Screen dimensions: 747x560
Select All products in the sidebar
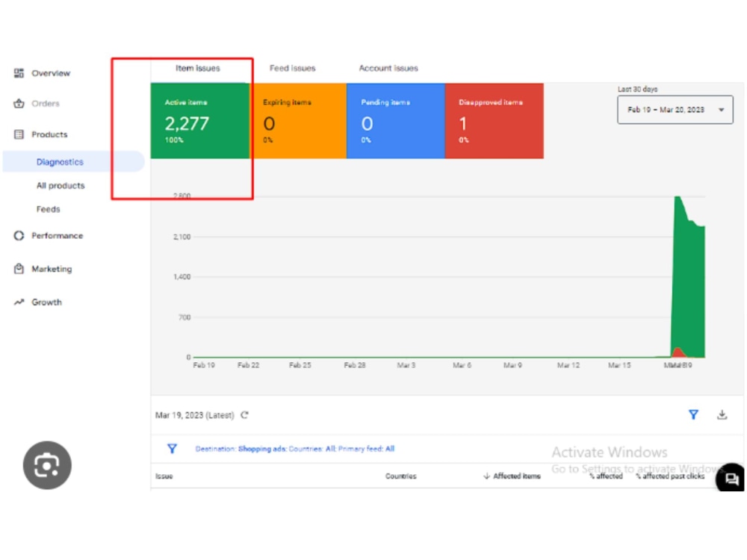pos(61,185)
